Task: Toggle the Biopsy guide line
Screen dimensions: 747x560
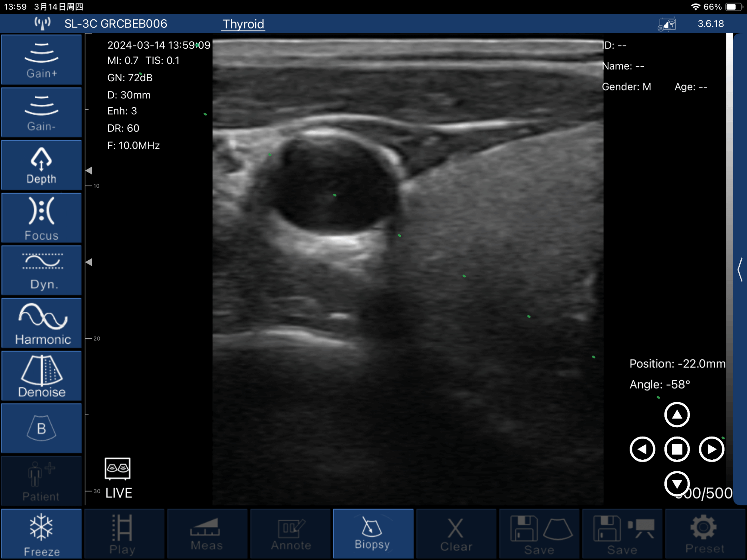Action: click(x=373, y=533)
